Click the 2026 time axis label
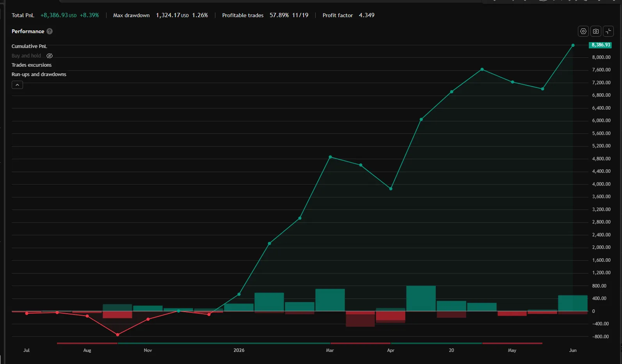 tap(239, 350)
